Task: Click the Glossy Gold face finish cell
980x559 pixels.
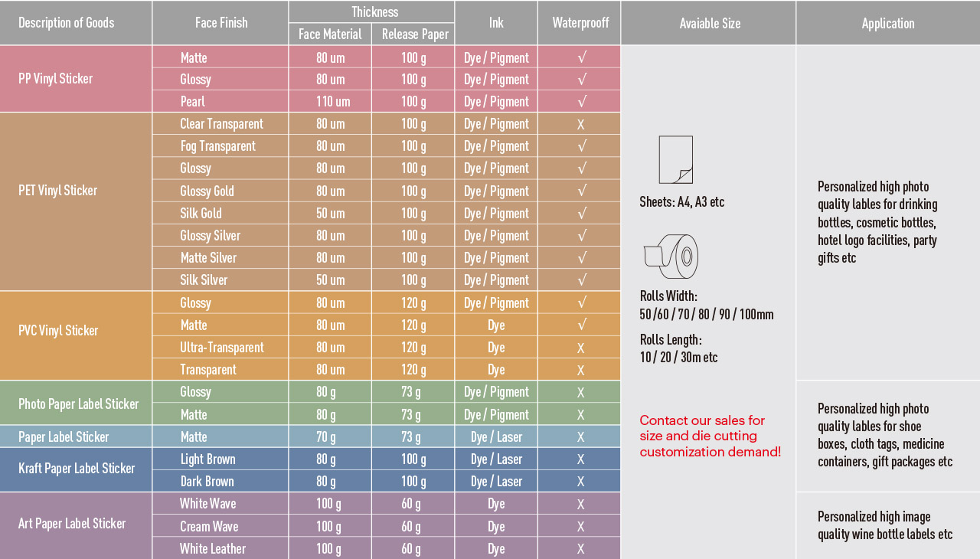Action: (x=207, y=191)
